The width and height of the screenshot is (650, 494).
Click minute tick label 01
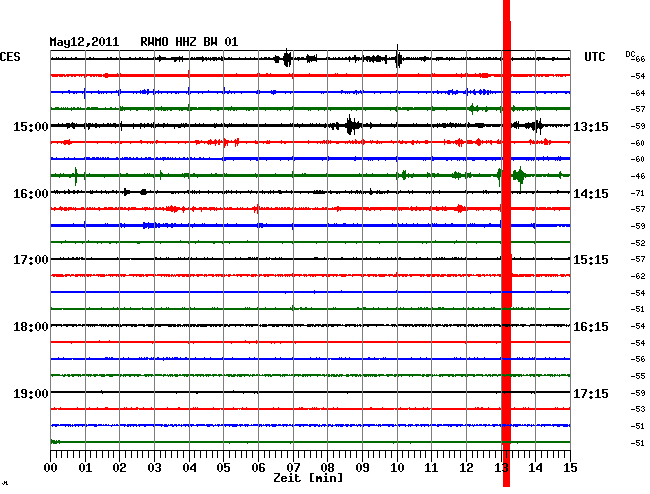[x=85, y=468]
